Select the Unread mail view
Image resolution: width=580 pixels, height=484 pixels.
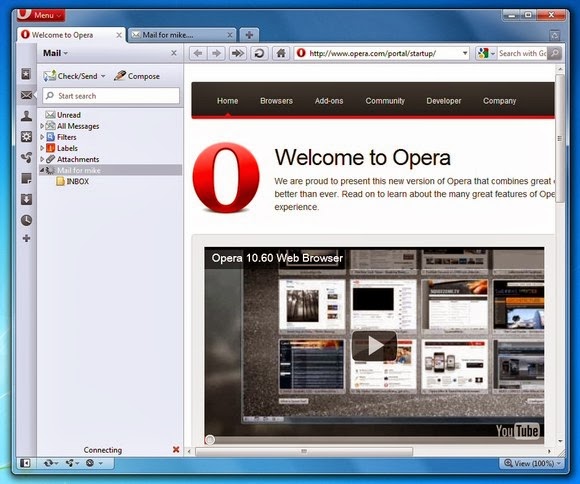click(x=63, y=115)
